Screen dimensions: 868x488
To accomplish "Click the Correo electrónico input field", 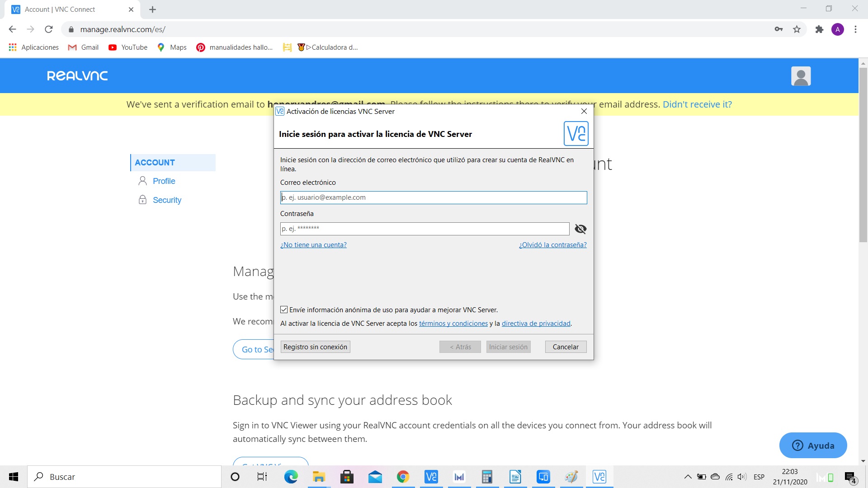I will (433, 197).
